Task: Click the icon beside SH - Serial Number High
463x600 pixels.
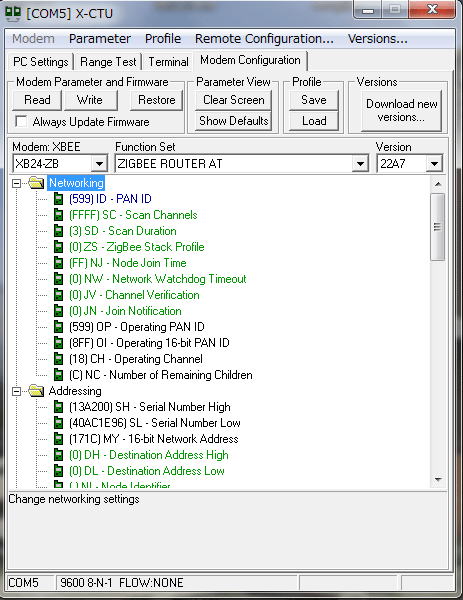Action: [x=58, y=407]
